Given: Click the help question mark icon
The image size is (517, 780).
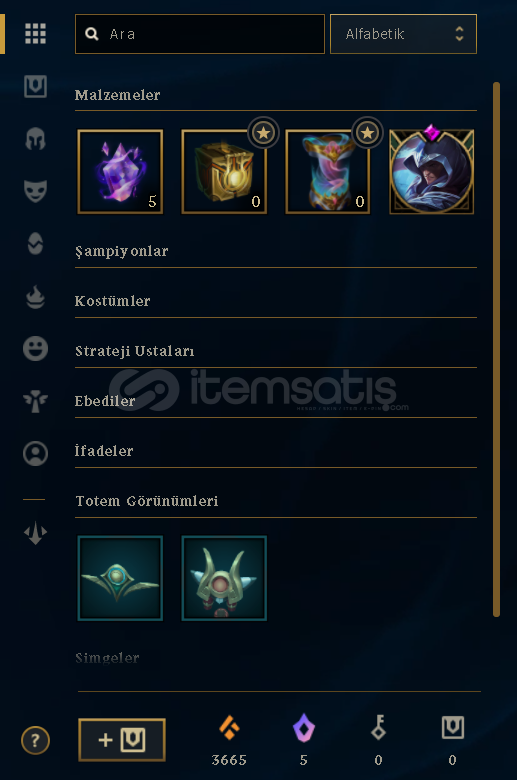Looking at the screenshot, I should point(35,741).
